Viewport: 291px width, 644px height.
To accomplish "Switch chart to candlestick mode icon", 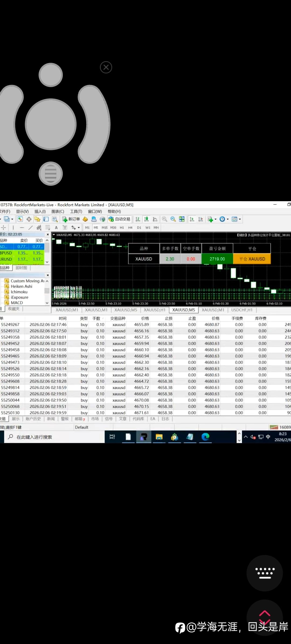I will 146,219.
